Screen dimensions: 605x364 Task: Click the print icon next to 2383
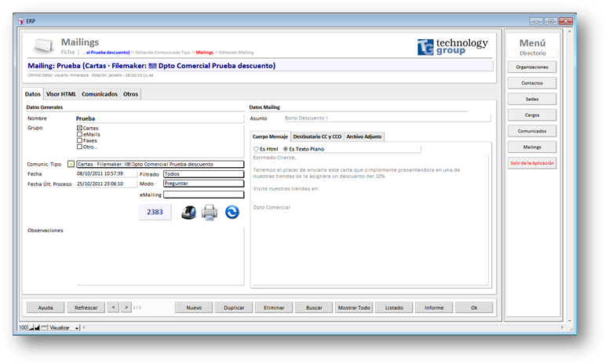pos(210,212)
